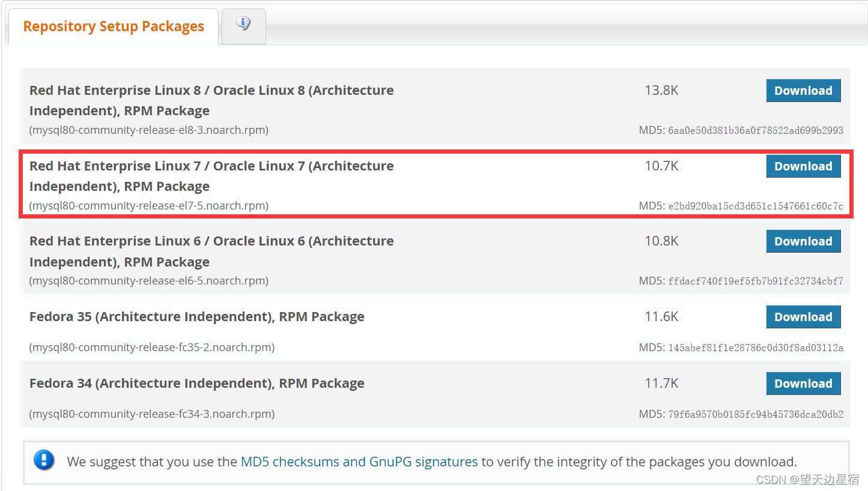
Task: Open the Repository Setup Packages tab
Action: [x=114, y=27]
